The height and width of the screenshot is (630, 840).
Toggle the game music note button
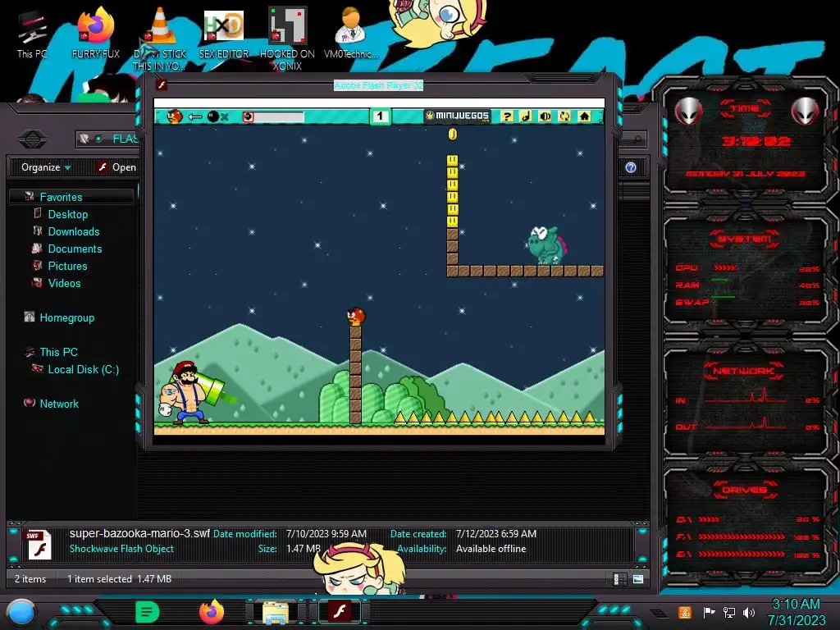[526, 116]
